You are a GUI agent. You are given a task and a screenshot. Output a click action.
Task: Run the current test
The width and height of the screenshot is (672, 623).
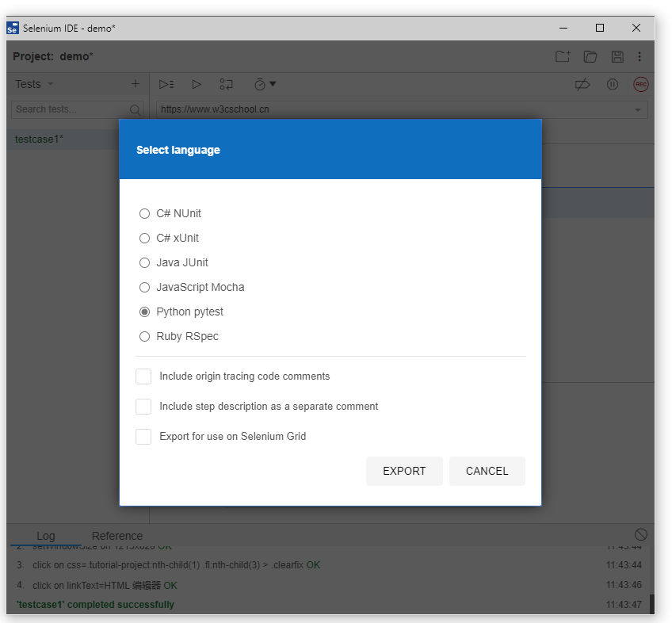point(197,84)
